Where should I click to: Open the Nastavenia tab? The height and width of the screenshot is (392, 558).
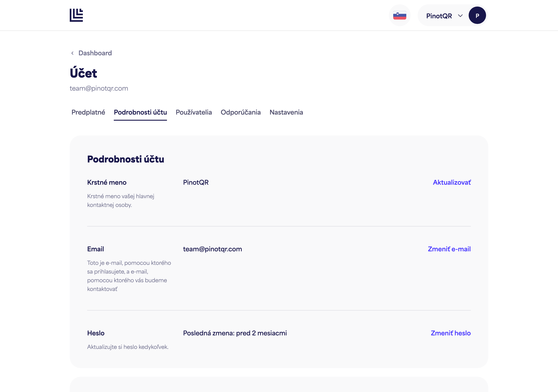point(286,112)
